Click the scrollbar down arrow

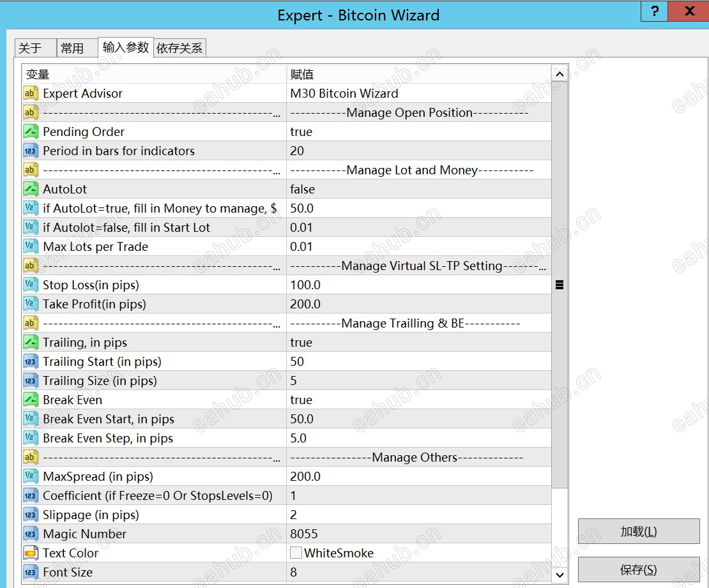click(560, 575)
